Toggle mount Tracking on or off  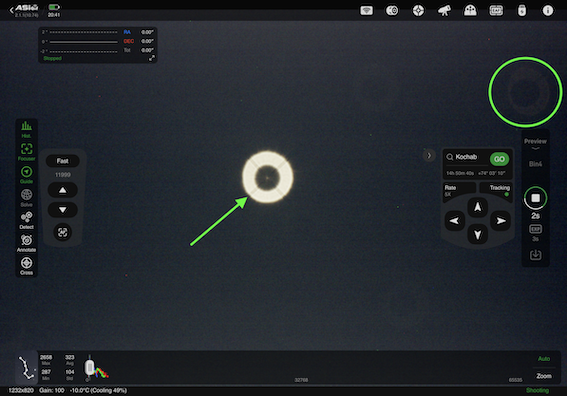(496, 191)
